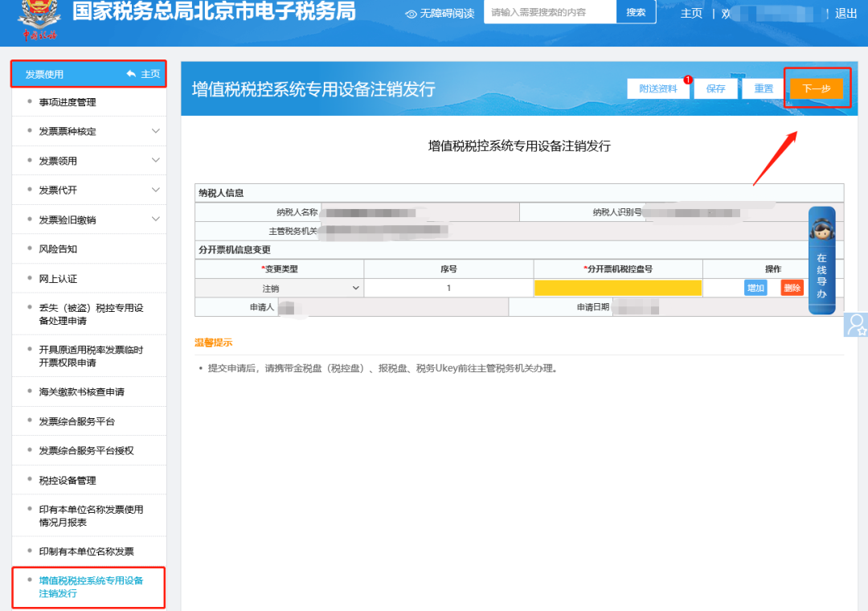This screenshot has height=611, width=868.
Task: Click the tax bureau emblem logo
Action: [x=38, y=20]
